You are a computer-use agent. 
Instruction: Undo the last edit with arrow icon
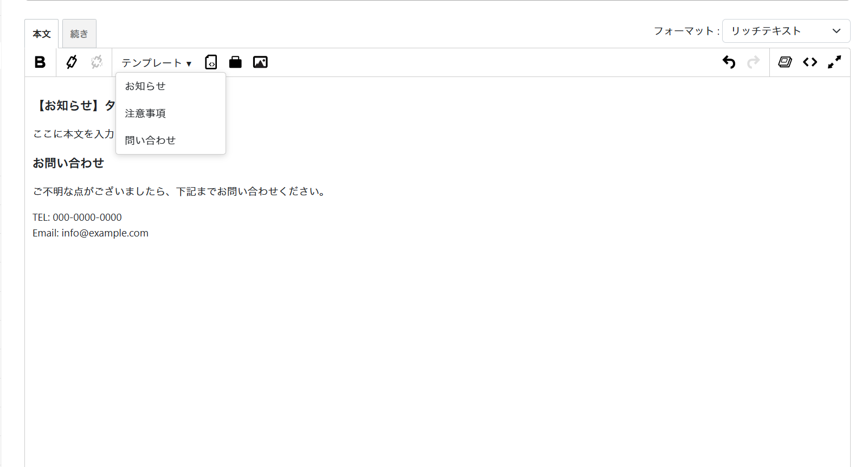click(729, 62)
